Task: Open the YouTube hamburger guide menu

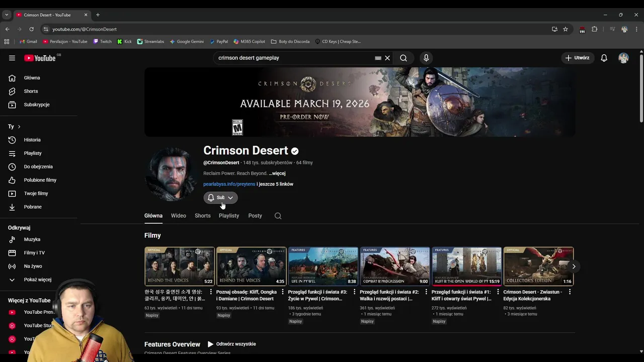Action: tap(12, 58)
